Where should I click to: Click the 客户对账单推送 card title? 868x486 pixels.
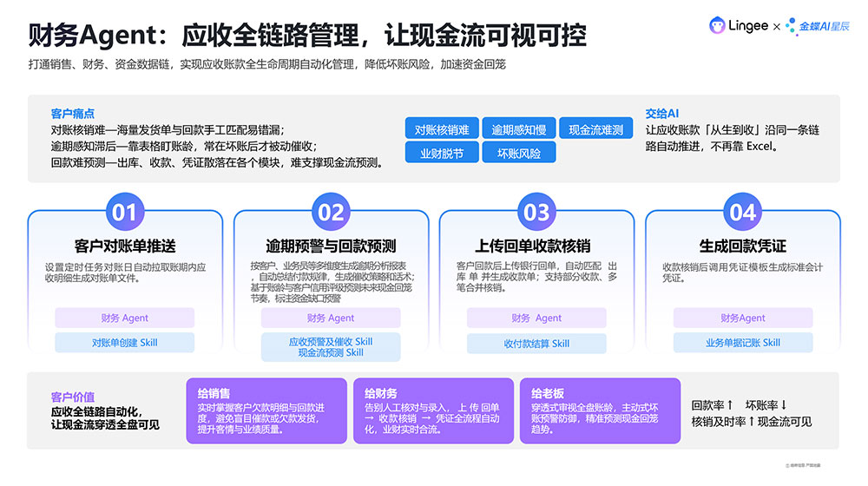pyautogui.click(x=124, y=246)
